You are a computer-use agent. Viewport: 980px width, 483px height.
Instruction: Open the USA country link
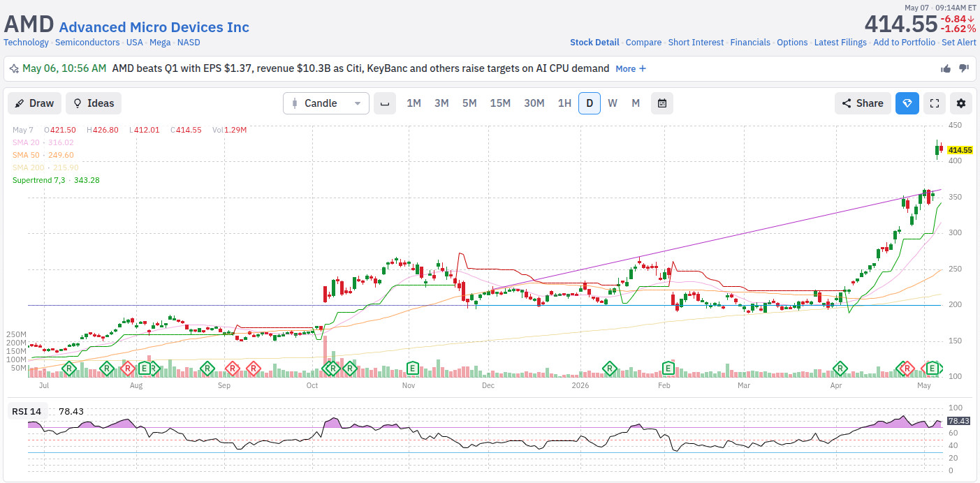pyautogui.click(x=135, y=43)
